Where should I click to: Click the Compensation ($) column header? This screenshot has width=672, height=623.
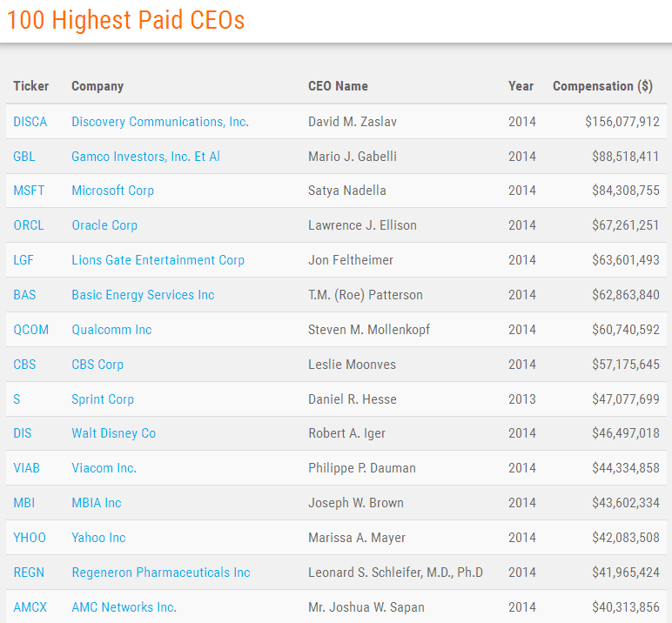pos(602,86)
